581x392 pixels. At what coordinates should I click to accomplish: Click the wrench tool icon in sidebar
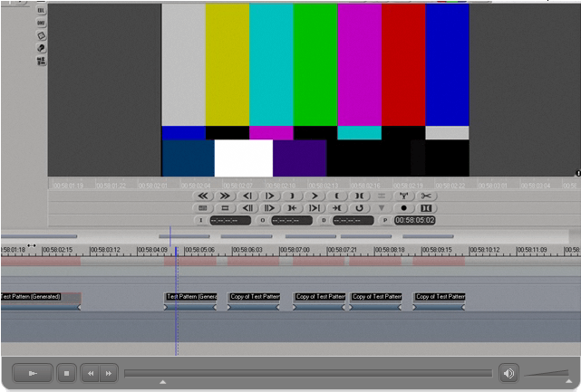(x=41, y=47)
